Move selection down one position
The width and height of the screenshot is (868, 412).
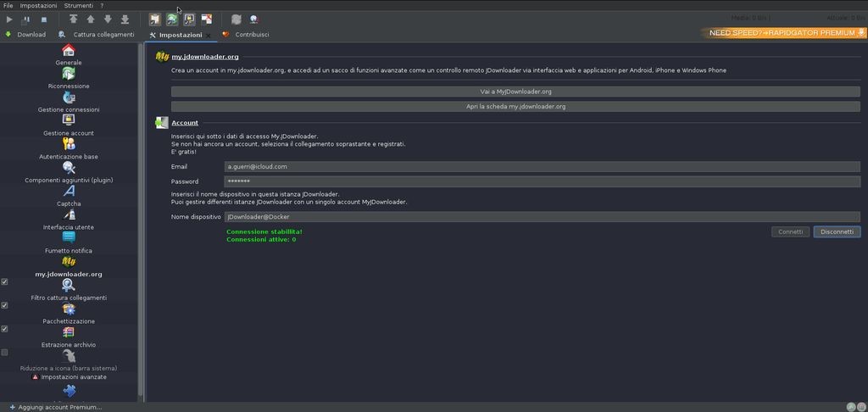[x=108, y=19]
